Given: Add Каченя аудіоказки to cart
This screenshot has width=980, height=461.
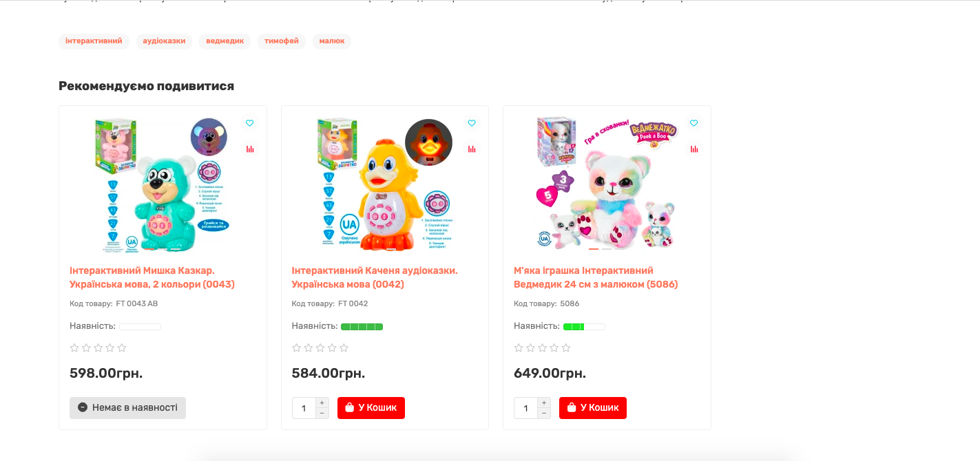Looking at the screenshot, I should point(371,408).
